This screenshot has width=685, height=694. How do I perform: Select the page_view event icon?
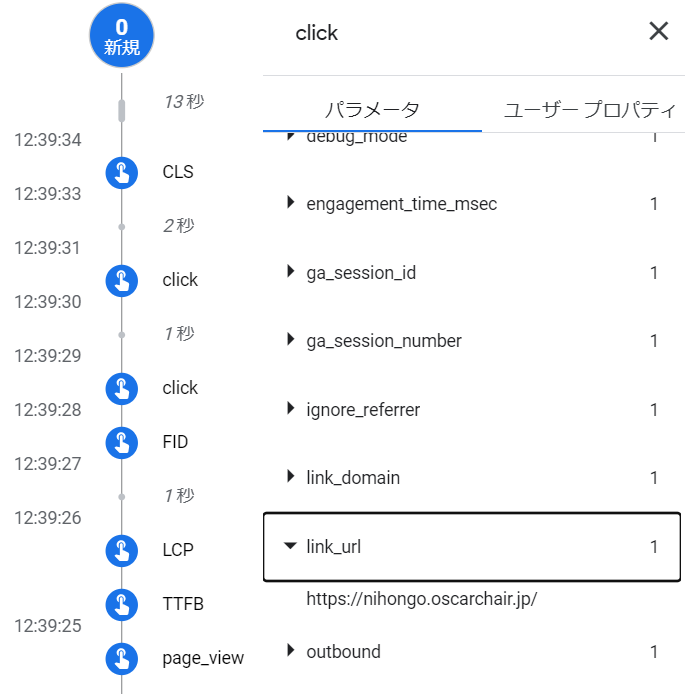click(121, 658)
